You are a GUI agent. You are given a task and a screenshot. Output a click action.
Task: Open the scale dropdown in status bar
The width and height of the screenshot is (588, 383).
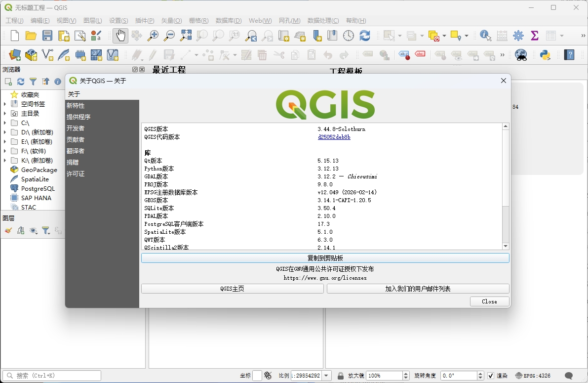pos(326,376)
